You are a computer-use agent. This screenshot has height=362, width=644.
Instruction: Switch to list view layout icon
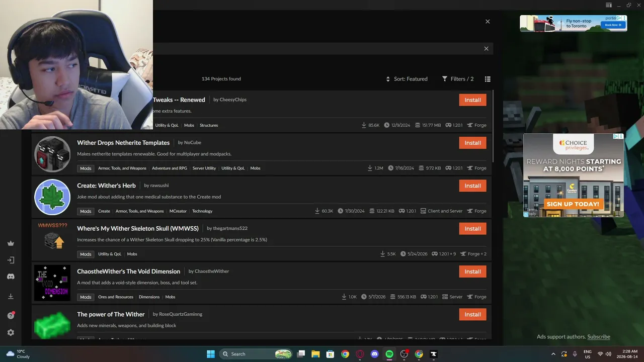(488, 79)
